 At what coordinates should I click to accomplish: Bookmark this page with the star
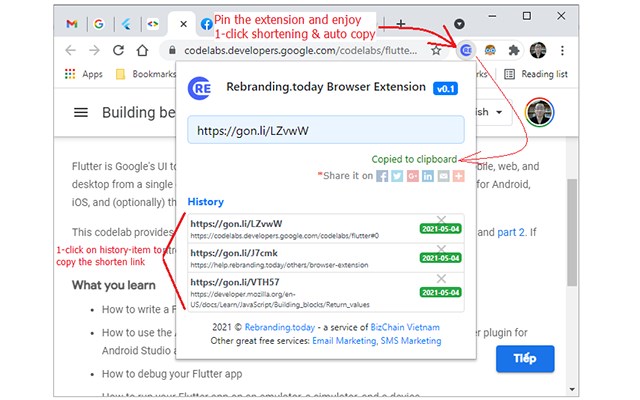tap(436, 50)
